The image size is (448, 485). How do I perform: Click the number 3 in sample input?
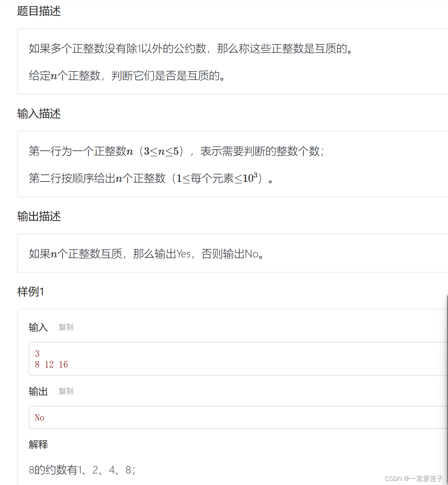coord(37,354)
